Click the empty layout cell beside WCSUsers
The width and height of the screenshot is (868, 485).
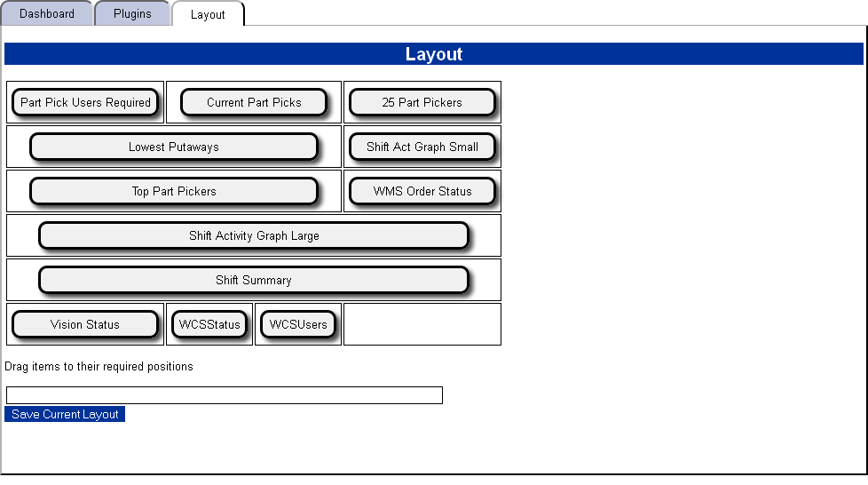422,324
